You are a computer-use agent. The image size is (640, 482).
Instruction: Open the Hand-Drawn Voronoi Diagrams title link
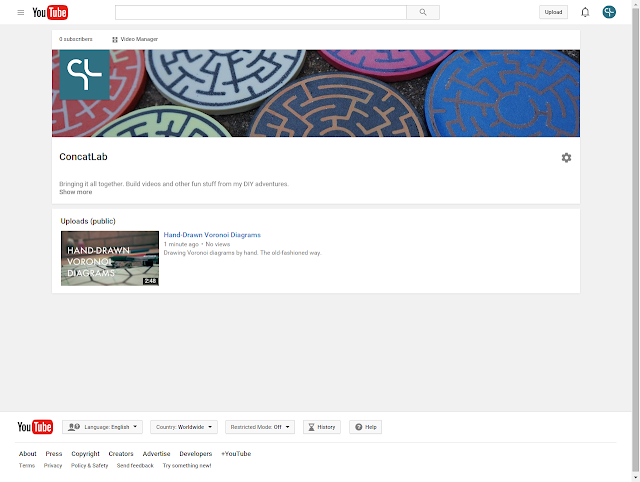pos(212,235)
